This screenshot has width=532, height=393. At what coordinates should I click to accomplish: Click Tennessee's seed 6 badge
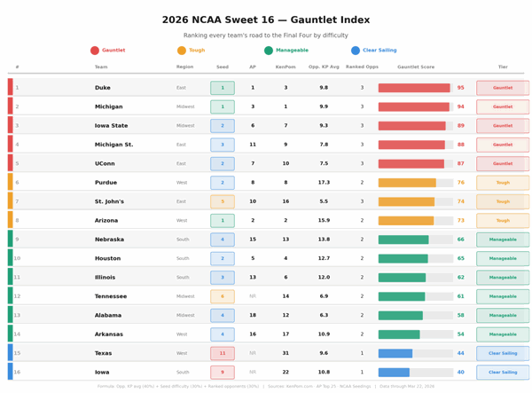(223, 296)
